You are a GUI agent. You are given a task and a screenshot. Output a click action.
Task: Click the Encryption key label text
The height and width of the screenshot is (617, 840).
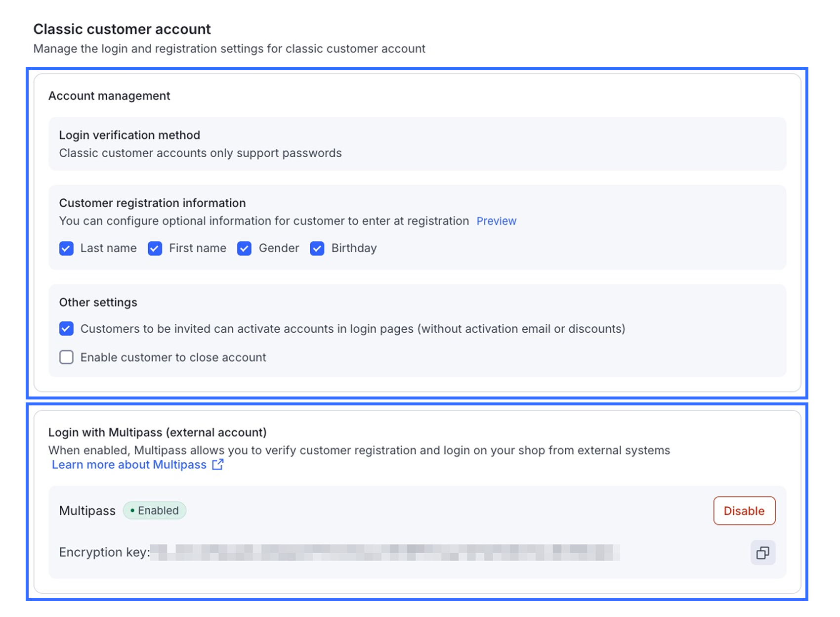tap(104, 552)
